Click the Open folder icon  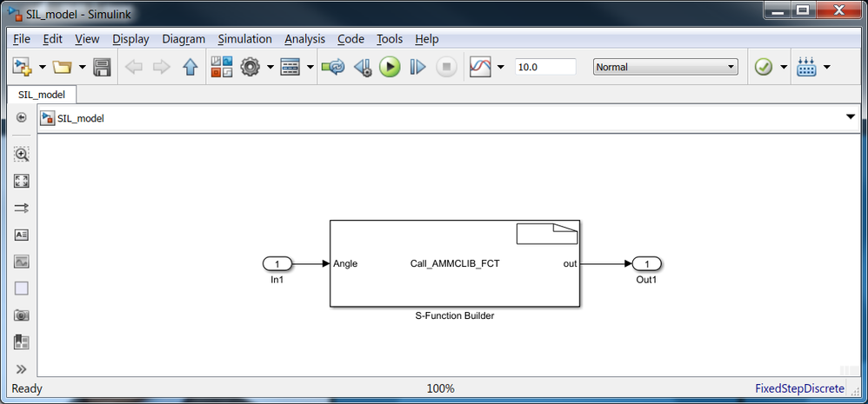click(62, 67)
